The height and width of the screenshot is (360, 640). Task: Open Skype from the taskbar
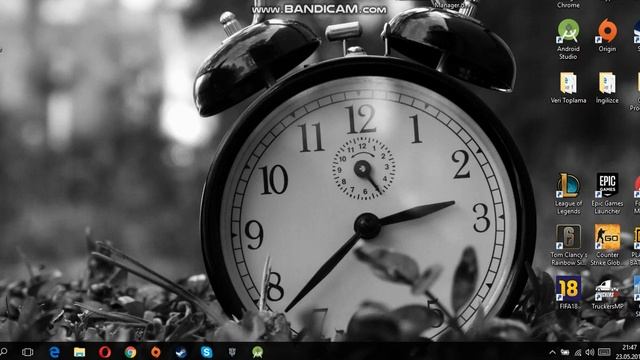pyautogui.click(x=207, y=352)
